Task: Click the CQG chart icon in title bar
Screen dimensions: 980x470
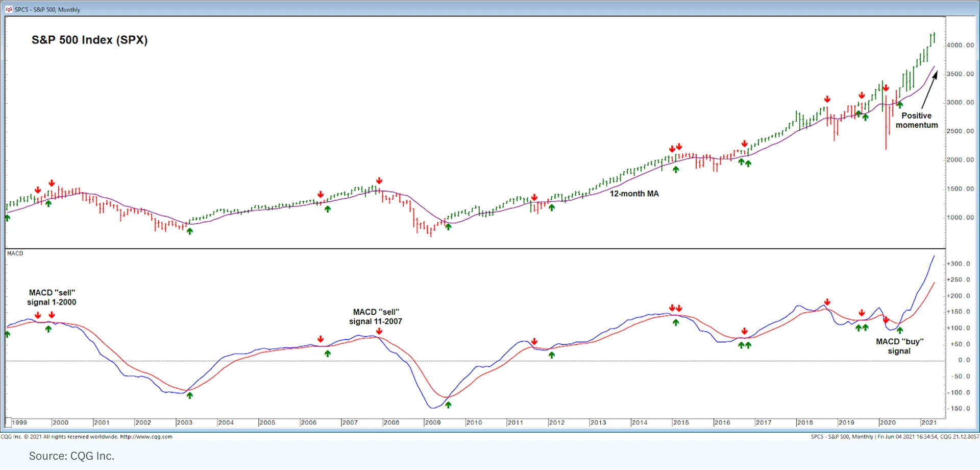Action: pos(9,9)
